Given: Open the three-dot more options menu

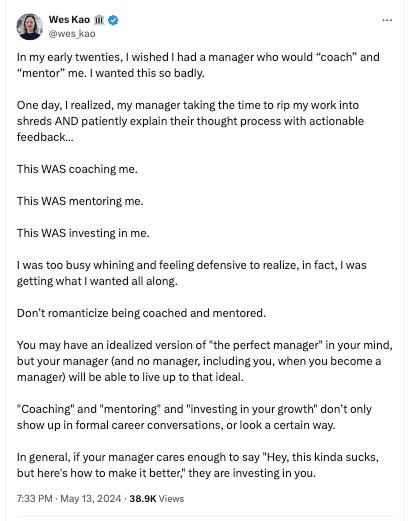Looking at the screenshot, I should click(387, 20).
